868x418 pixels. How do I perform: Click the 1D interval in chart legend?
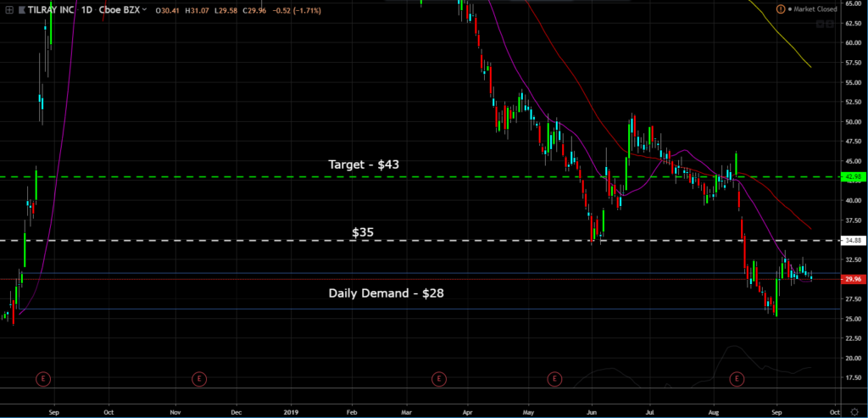(x=87, y=9)
